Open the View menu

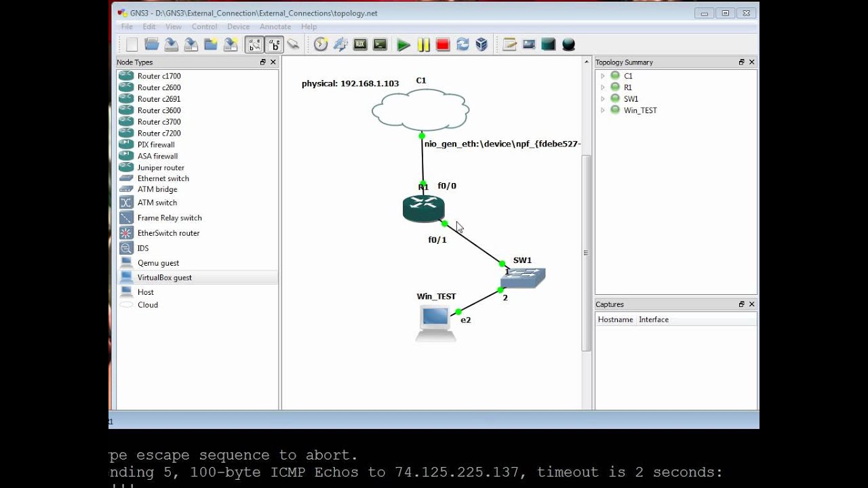(x=174, y=26)
